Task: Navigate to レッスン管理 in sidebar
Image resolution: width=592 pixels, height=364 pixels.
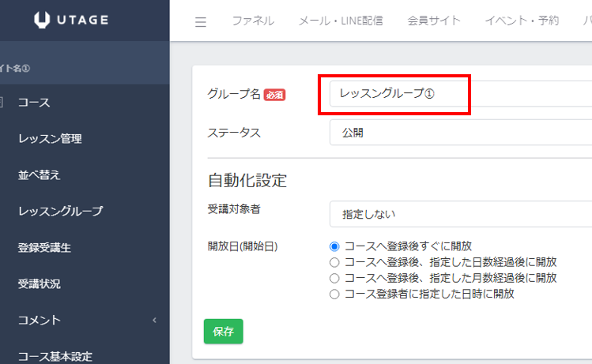Action: tap(50, 139)
